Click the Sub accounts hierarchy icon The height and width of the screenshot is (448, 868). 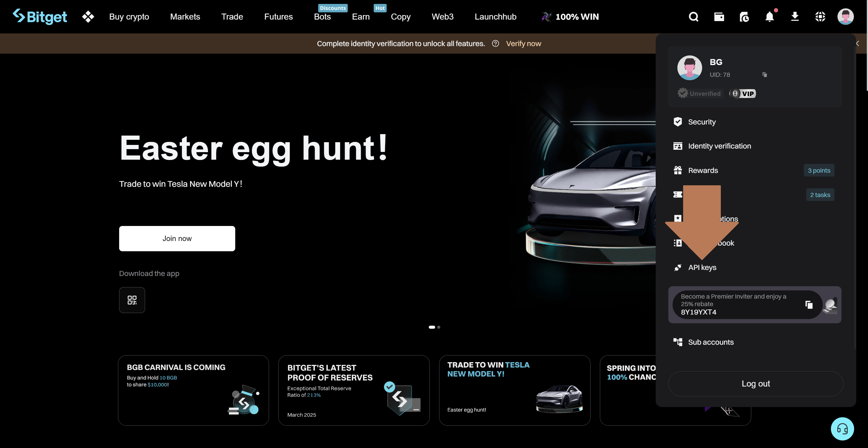pos(678,342)
